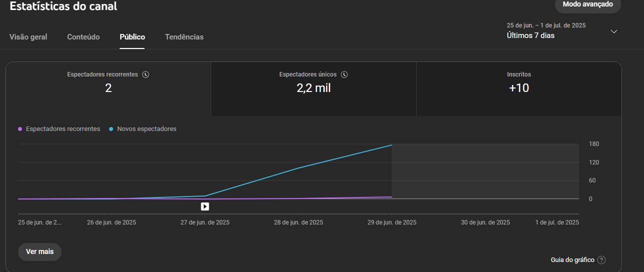Select the Espectadores únicos 2,2 mil card
This screenshot has width=644, height=272.
point(314,89)
